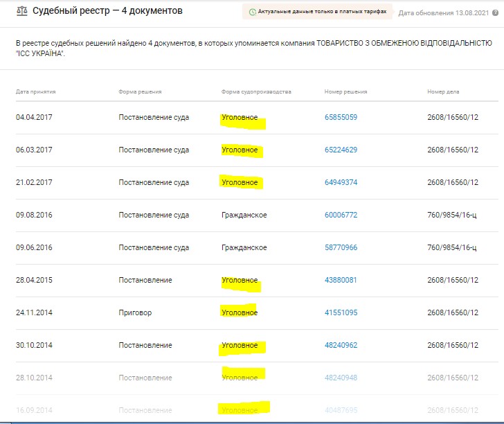The height and width of the screenshot is (424, 504).
Task: Click the scales icon beside Судебный реестр
Action: coord(21,12)
